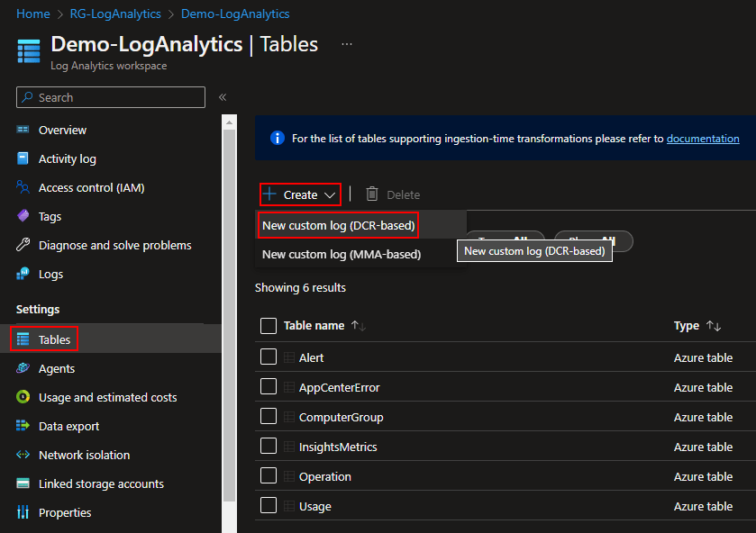Click the Activity log icon
Viewport: 756px width, 533px height.
coord(23,158)
